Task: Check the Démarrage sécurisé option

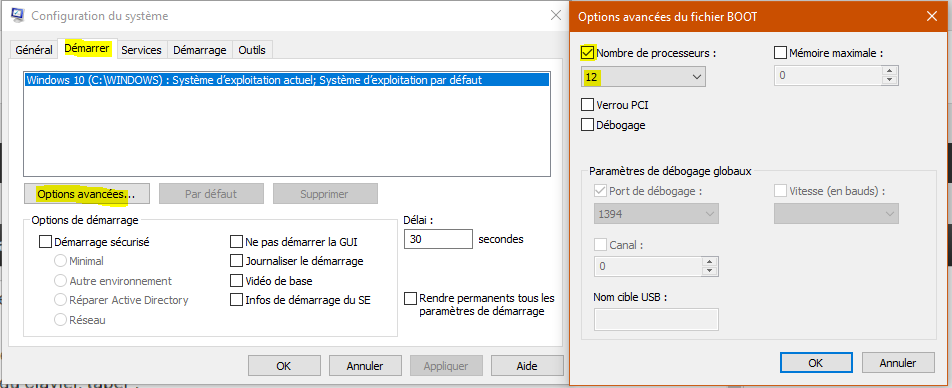Action: point(46,242)
